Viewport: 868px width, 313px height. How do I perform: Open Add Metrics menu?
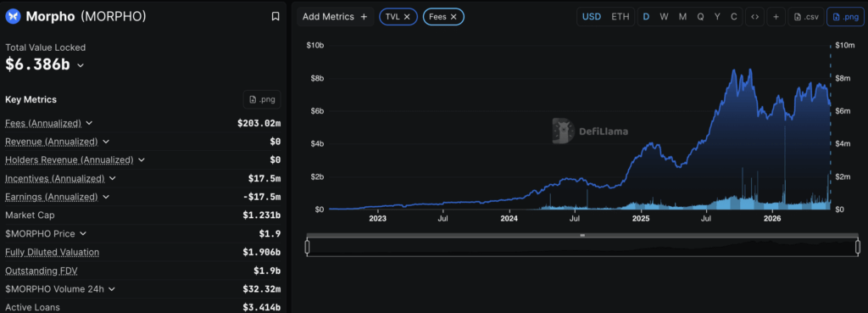point(335,17)
